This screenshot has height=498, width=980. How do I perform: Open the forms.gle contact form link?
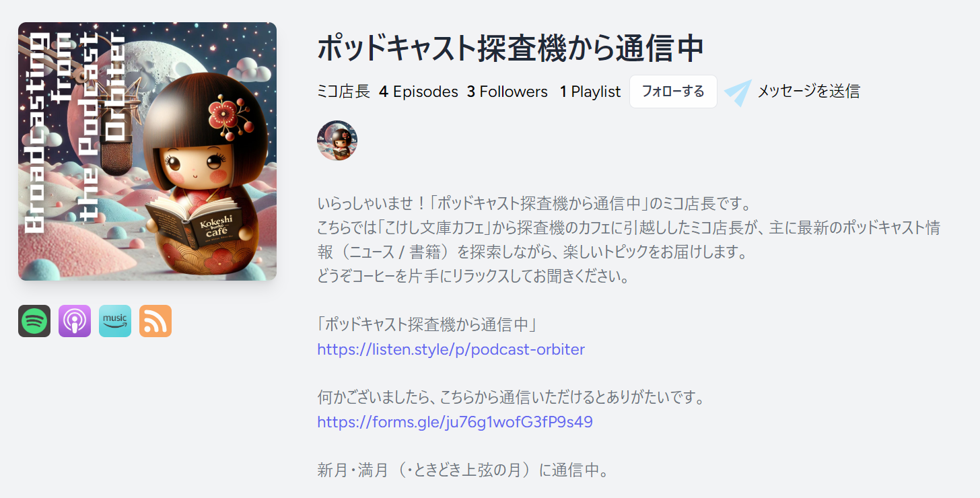[455, 422]
